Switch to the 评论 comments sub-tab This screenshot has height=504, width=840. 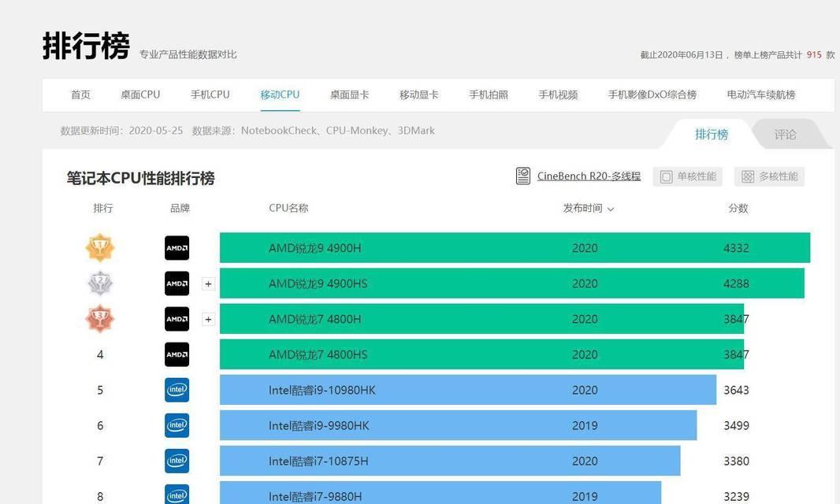(786, 135)
